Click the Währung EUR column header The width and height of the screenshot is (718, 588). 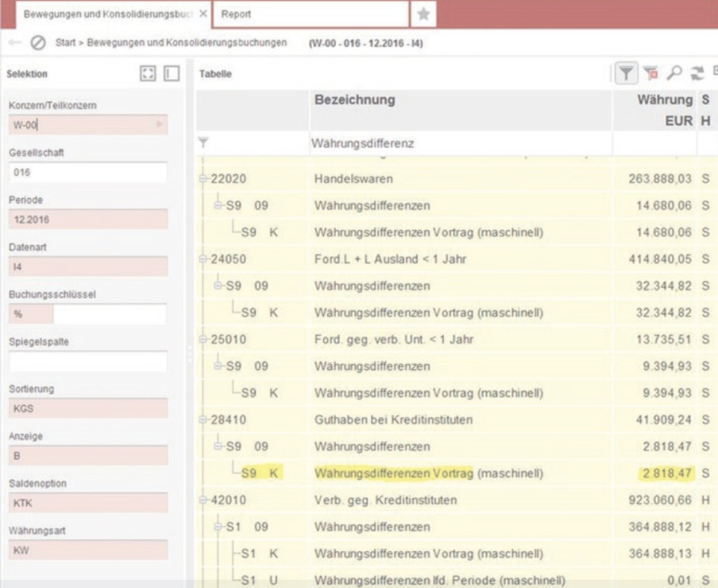(654, 110)
